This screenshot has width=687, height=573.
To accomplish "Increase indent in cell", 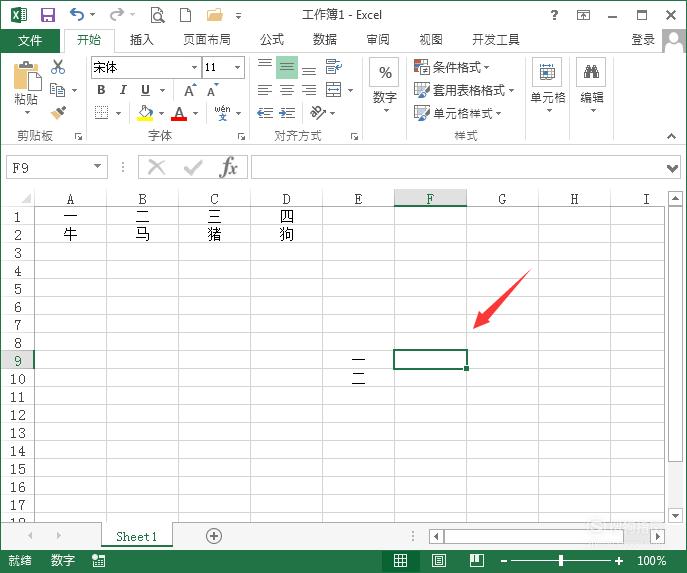I will coord(287,113).
